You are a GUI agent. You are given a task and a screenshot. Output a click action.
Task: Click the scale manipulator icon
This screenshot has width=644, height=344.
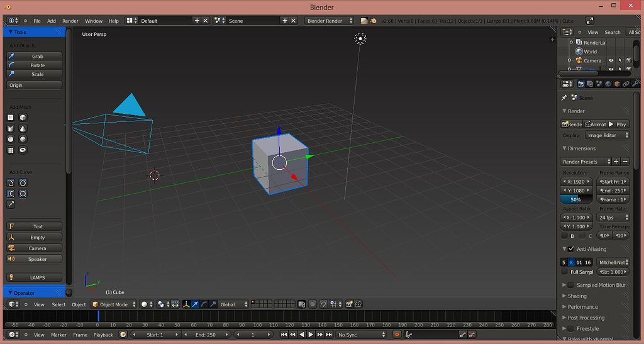tap(213, 304)
